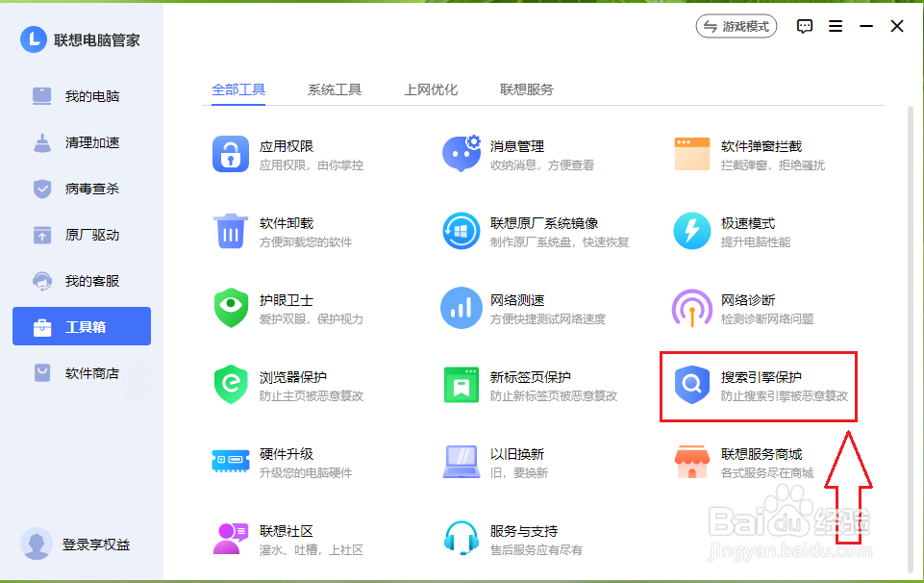Click the 护眼卫士 title text
The image size is (924, 583).
pyautogui.click(x=287, y=300)
